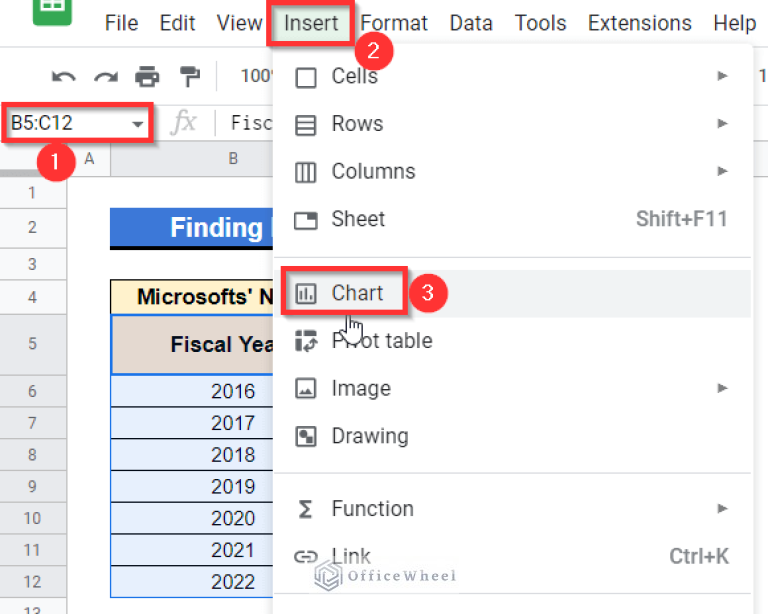Click the formula bar text field
The height and width of the screenshot is (614, 768).
[x=251, y=123]
